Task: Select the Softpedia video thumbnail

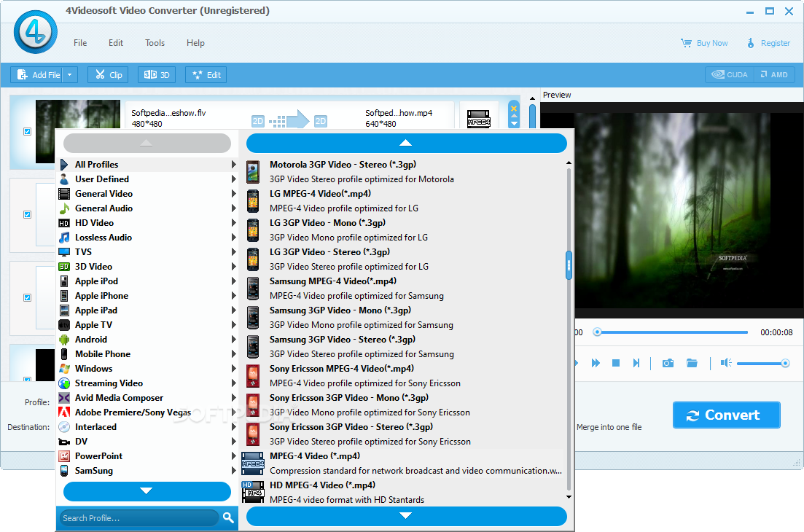Action: pos(77,114)
